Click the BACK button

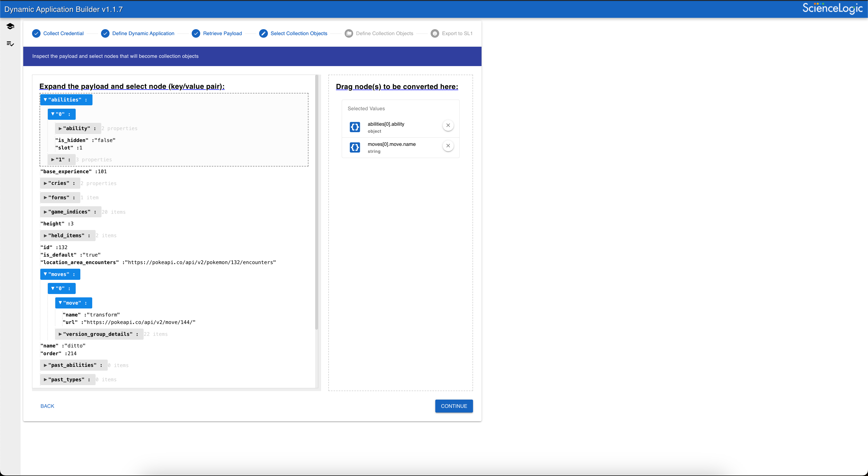click(x=47, y=406)
